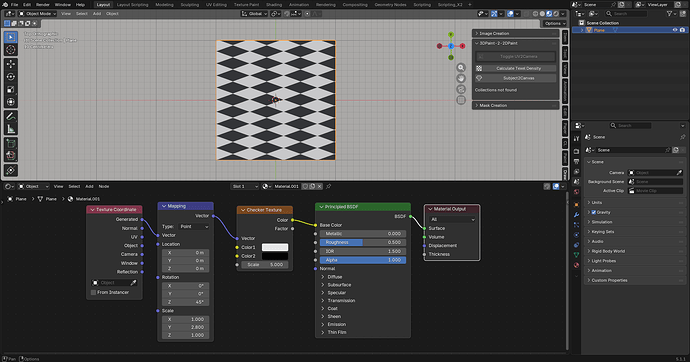Open the Slot 1 dropdown
This screenshot has height=362, width=690.
[245, 186]
